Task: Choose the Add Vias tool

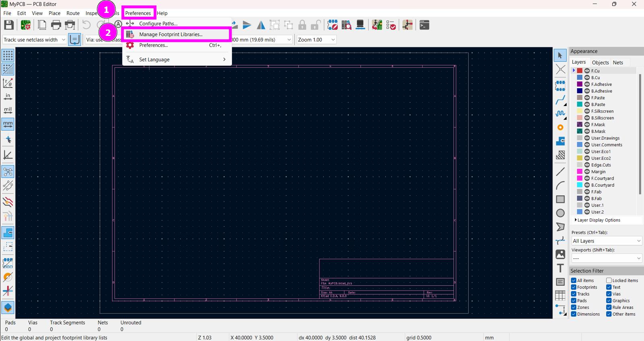Action: (x=560, y=127)
